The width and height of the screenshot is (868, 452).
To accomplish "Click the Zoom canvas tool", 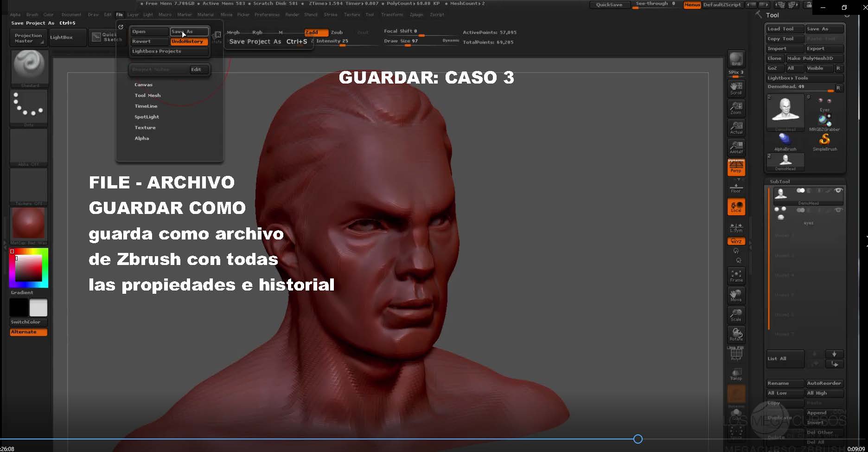I will pyautogui.click(x=736, y=108).
